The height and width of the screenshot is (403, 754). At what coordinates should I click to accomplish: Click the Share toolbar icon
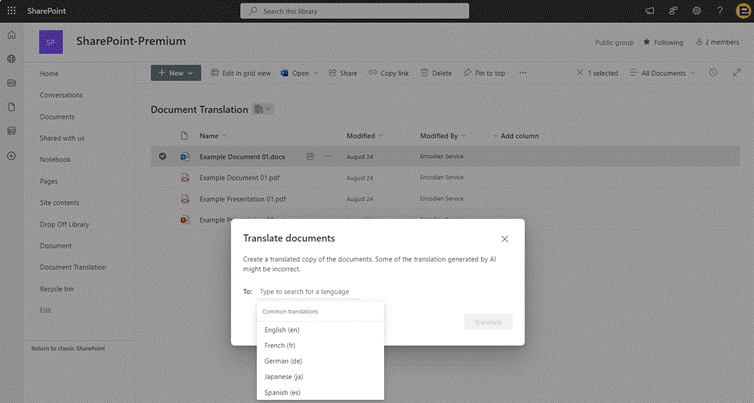332,73
